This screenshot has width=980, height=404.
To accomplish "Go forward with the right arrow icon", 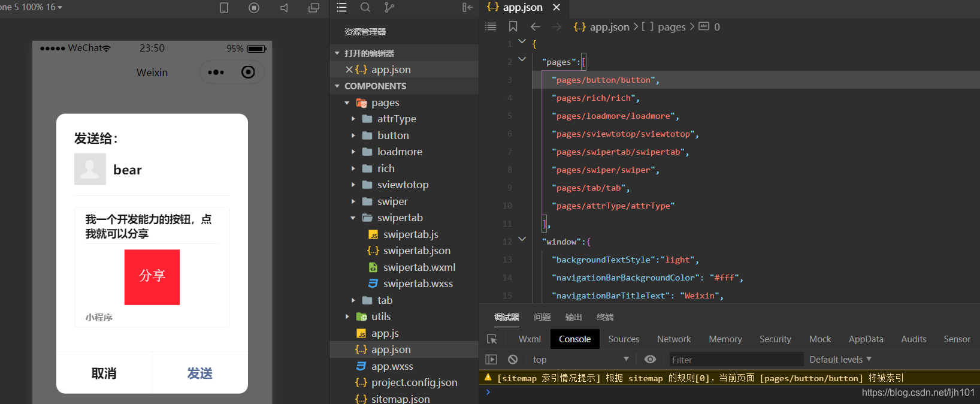I will point(556,26).
